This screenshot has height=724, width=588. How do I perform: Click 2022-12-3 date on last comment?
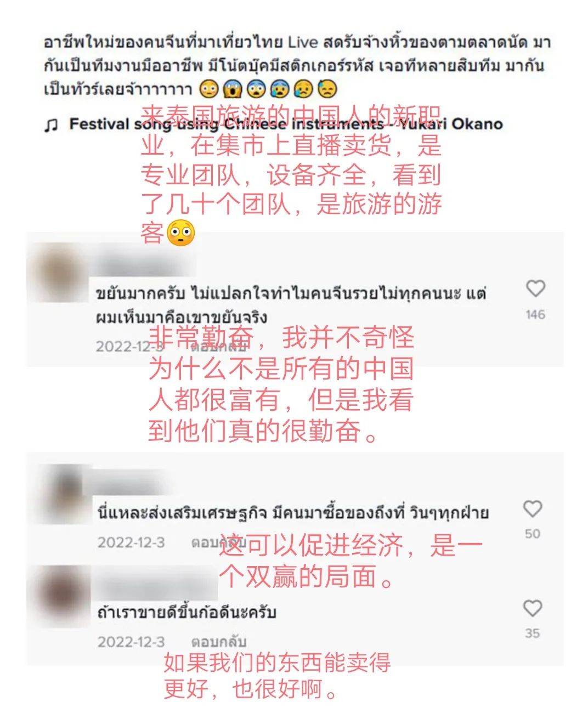131,641
